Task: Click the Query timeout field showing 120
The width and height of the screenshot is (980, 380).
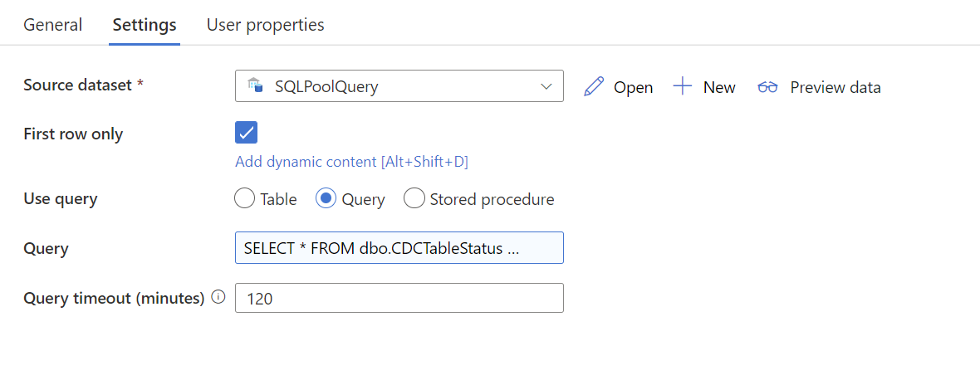Action: click(x=399, y=298)
